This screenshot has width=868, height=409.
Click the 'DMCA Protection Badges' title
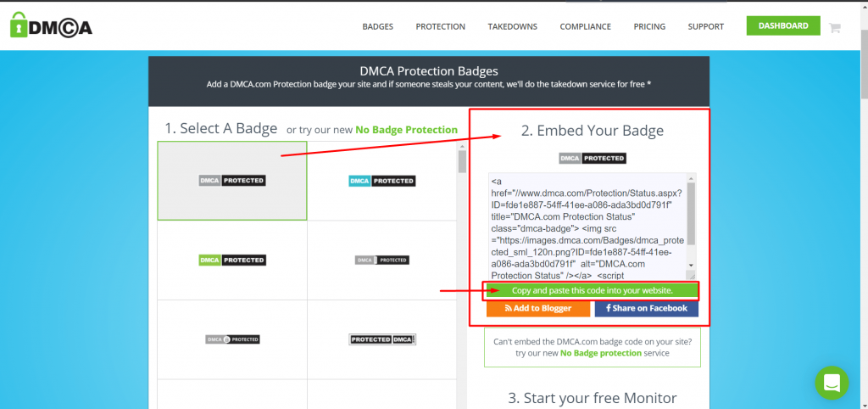pyautogui.click(x=429, y=71)
